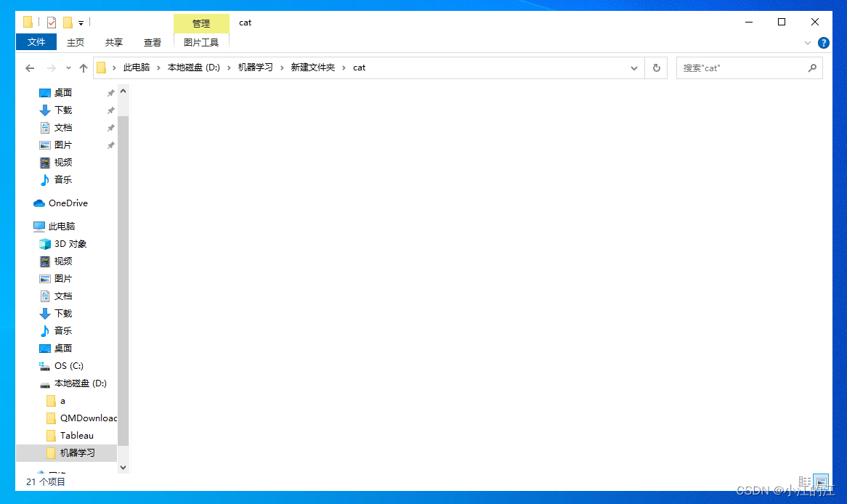Open the Help question mark icon
The height and width of the screenshot is (504, 847).
[823, 43]
